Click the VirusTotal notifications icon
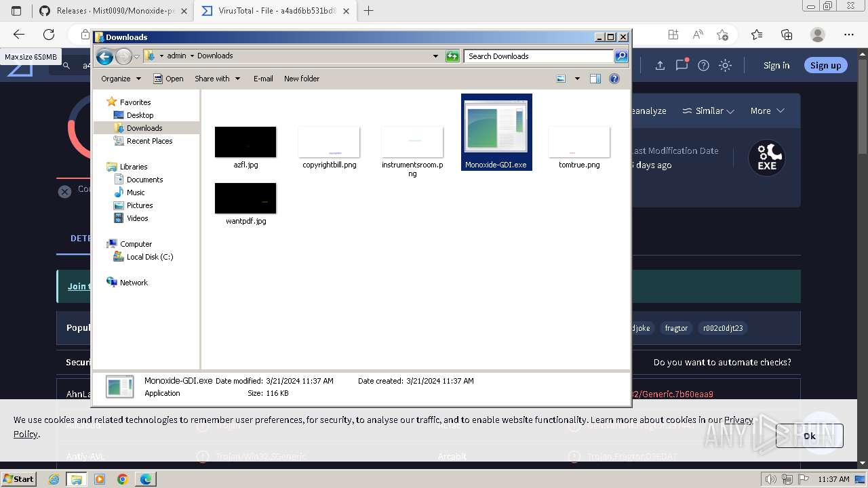This screenshot has width=868, height=488. (682, 65)
